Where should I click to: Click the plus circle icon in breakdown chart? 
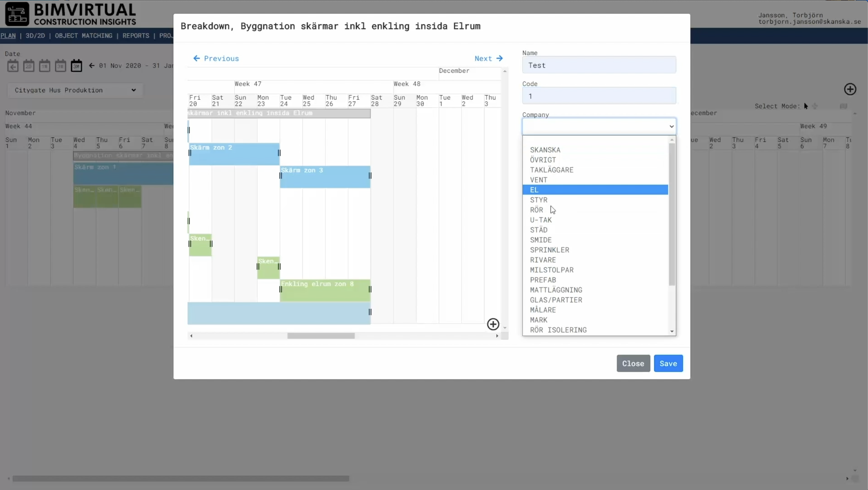(493, 324)
